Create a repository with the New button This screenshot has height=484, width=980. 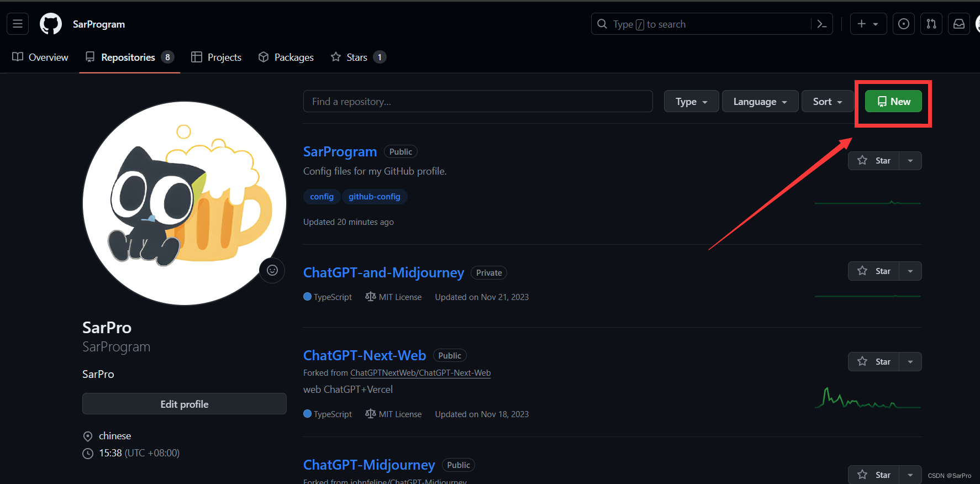[893, 101]
